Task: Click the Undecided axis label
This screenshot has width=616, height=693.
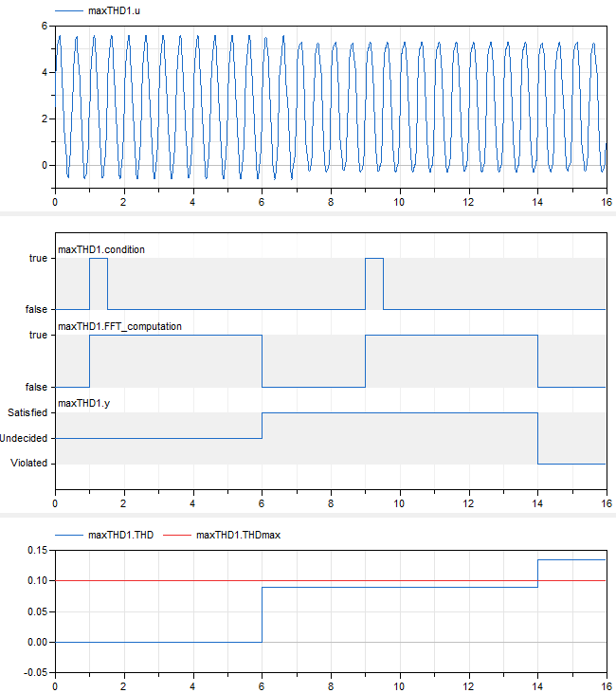Action: [25, 438]
